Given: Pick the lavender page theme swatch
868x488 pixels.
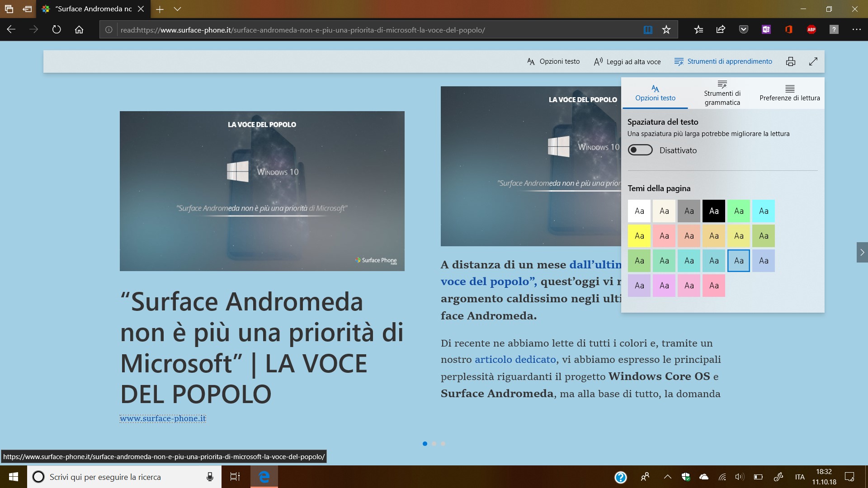Looking at the screenshot, I should coord(639,286).
